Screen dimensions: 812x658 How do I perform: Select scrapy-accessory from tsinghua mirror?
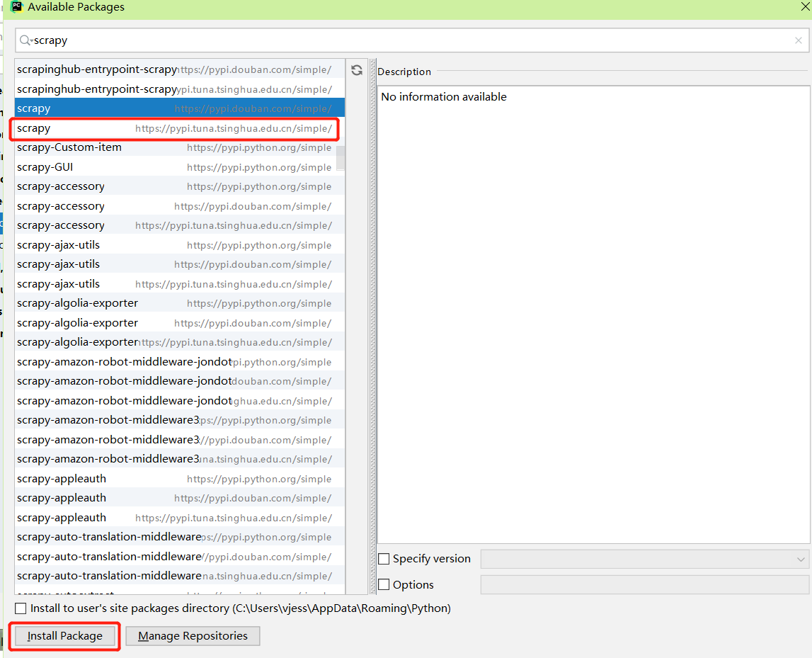click(180, 225)
